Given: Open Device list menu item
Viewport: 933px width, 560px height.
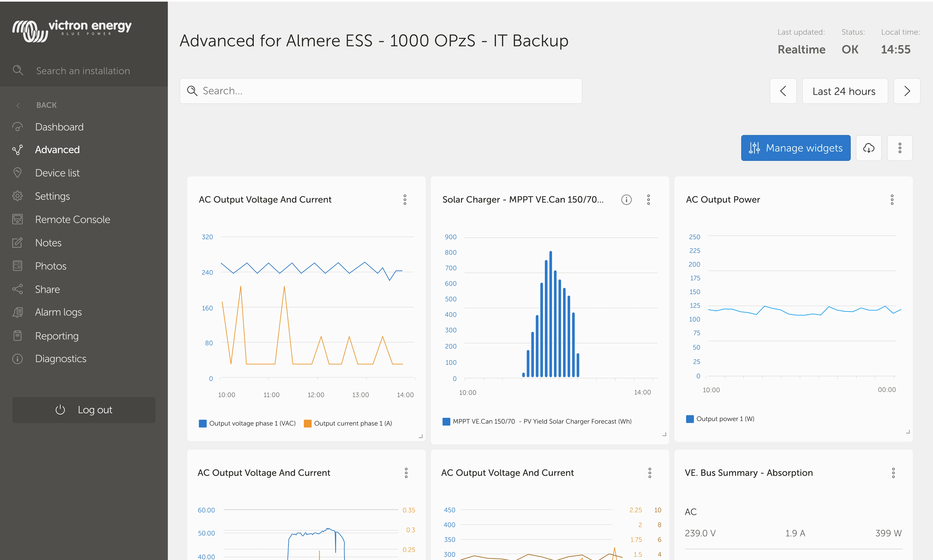Looking at the screenshot, I should (57, 173).
